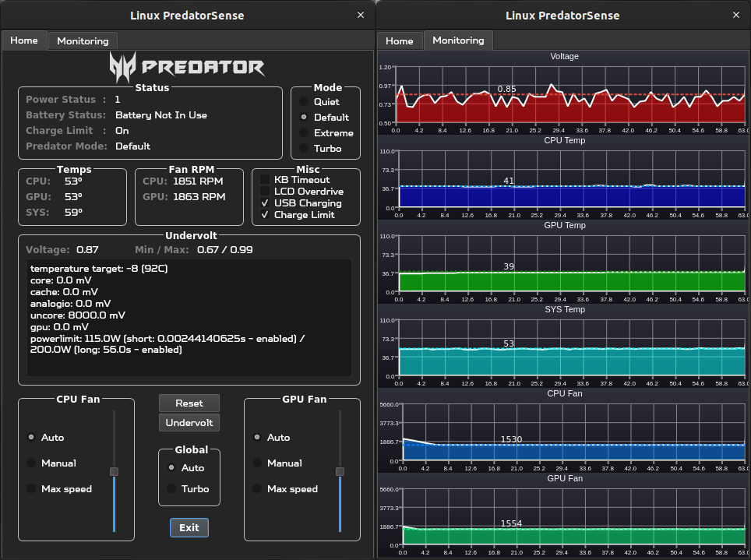
Task: Click the GPU Fan speed slider handle
Action: click(340, 471)
